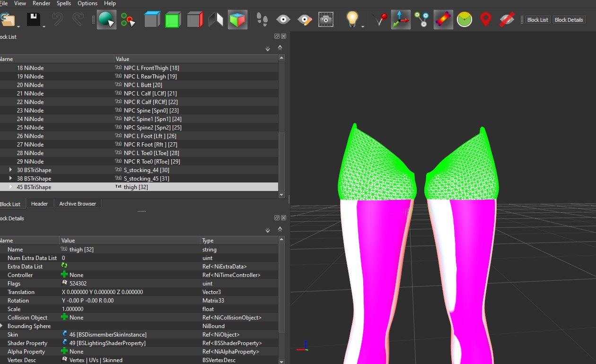Toggle hidden objects with crossed-out eye icon
This screenshot has height=364, width=596.
(507, 19)
